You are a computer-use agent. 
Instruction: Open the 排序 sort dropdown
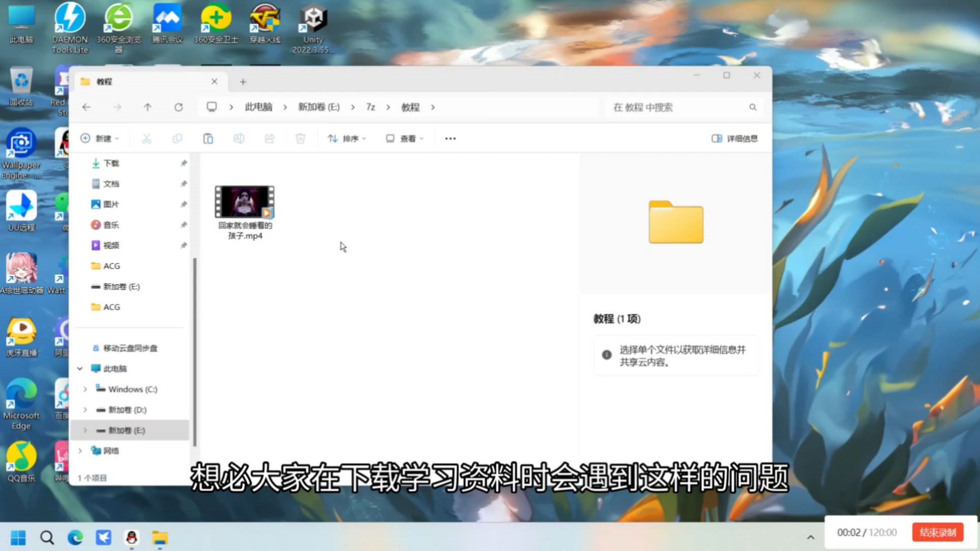(347, 138)
